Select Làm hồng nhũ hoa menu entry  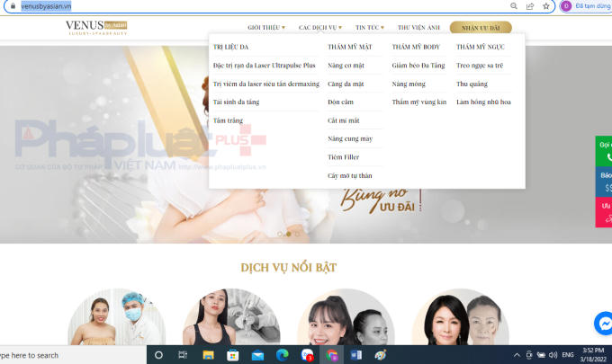click(x=483, y=102)
